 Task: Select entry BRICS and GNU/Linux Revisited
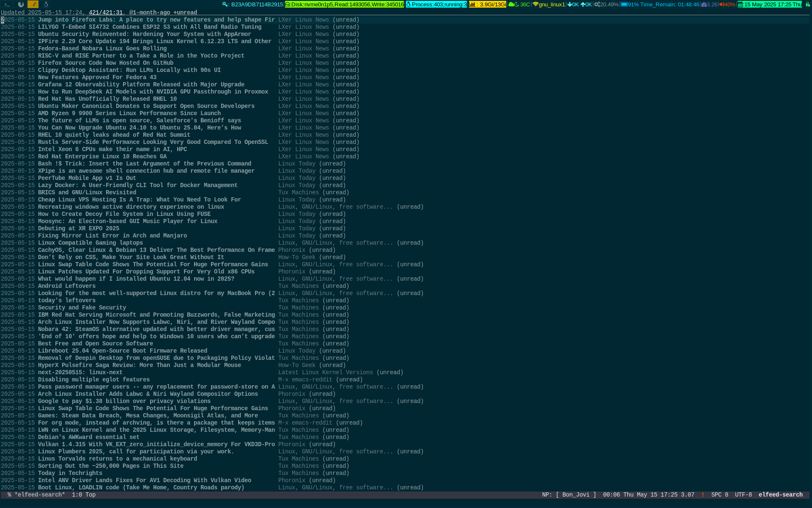pyautogui.click(x=87, y=193)
